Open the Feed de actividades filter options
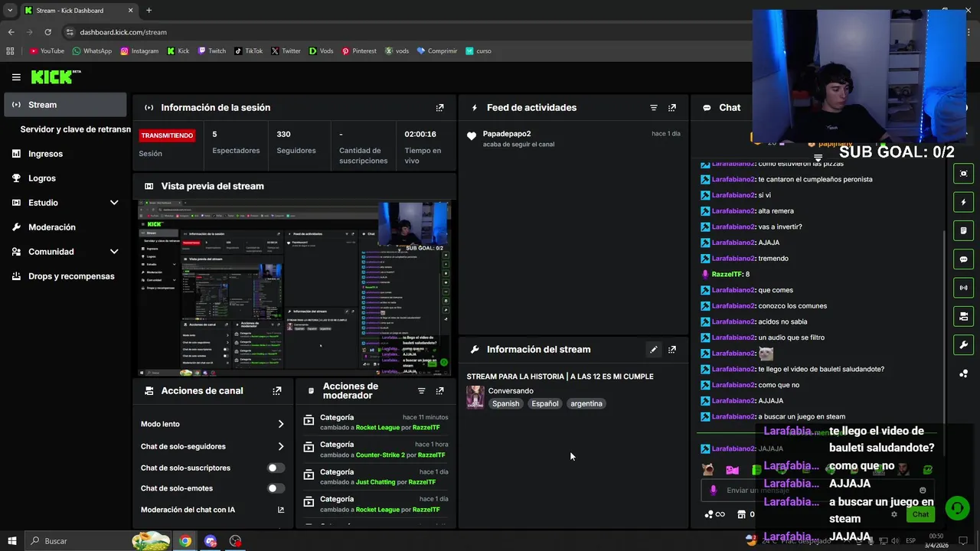Image resolution: width=980 pixels, height=551 pixels. point(654,108)
